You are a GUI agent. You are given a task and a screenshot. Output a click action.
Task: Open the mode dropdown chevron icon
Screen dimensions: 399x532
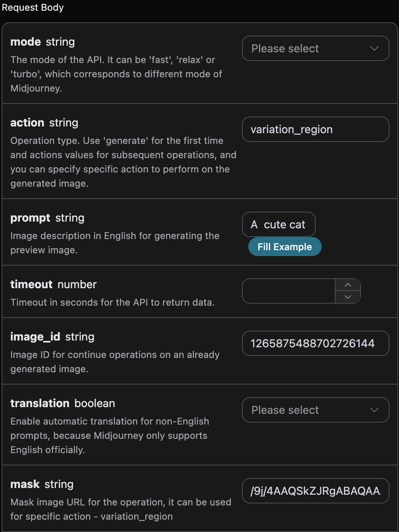click(x=374, y=48)
